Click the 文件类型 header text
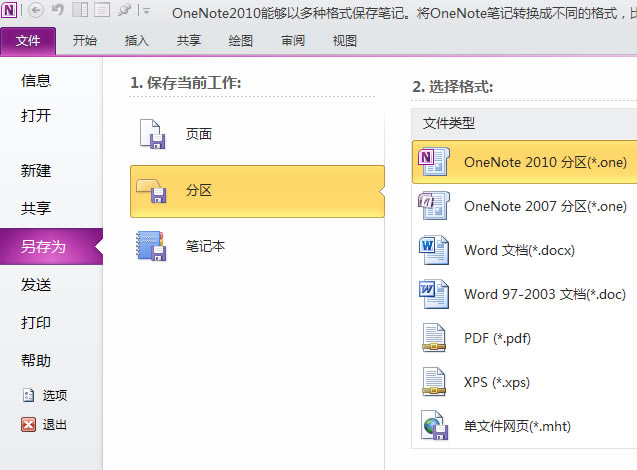This screenshot has width=637, height=470. pos(448,123)
